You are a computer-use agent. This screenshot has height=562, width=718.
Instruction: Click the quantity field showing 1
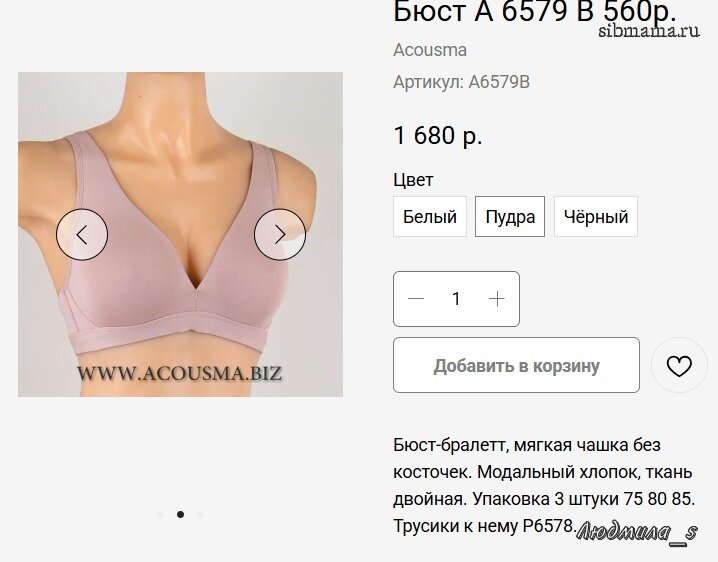click(456, 299)
